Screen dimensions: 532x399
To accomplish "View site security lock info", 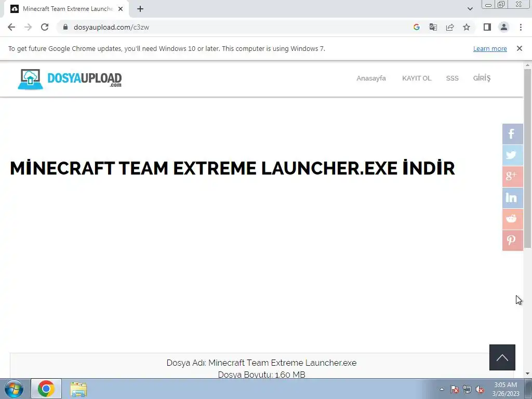I will click(65, 27).
